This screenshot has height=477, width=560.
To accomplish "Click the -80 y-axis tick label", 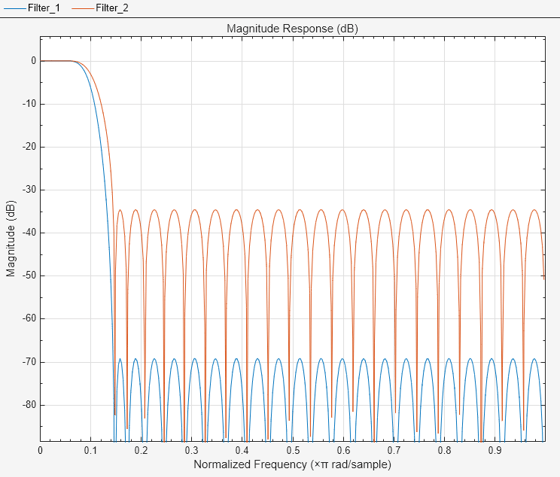I will [29, 405].
